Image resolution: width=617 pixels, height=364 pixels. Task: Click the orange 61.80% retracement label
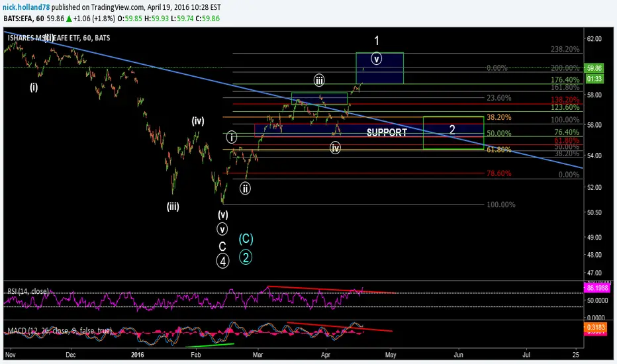click(499, 150)
